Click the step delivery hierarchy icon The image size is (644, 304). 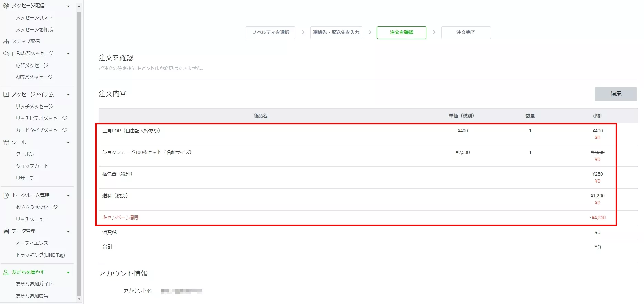[x=6, y=41]
